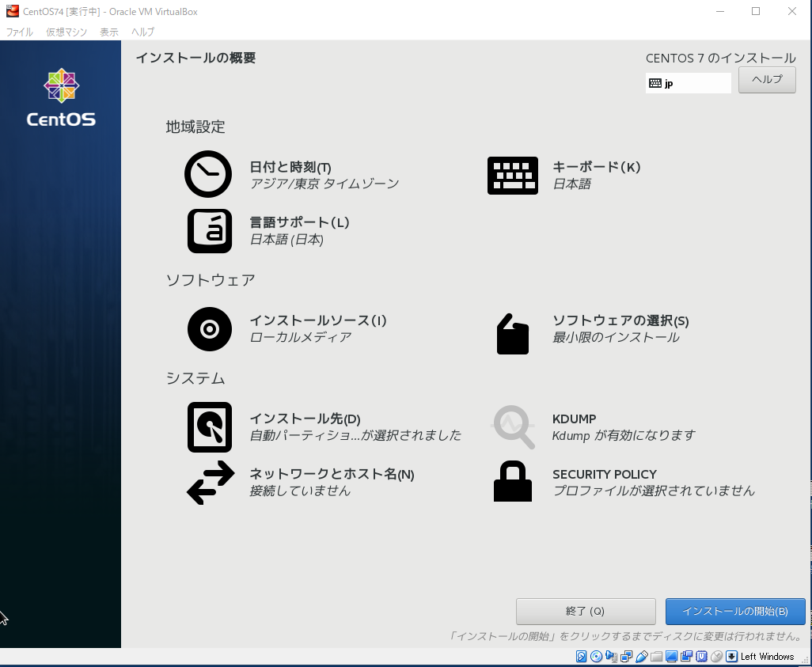
Task: Open Language Support (言語サポート) icon
Action: point(209,231)
